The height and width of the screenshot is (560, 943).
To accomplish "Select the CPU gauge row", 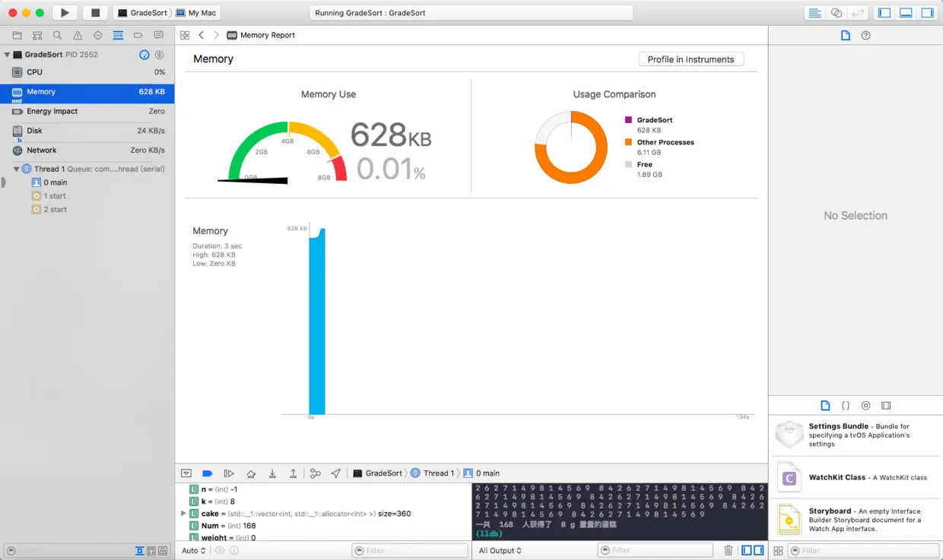I will 87,72.
